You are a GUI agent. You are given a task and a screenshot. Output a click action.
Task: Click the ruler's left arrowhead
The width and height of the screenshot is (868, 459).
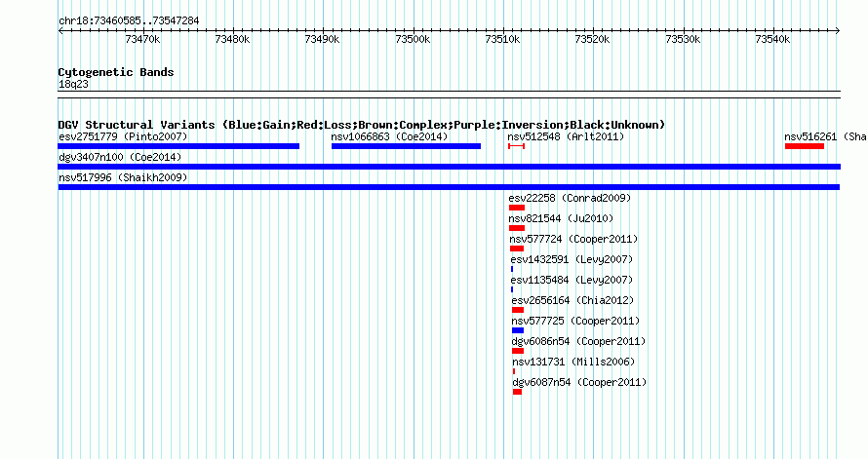point(60,31)
